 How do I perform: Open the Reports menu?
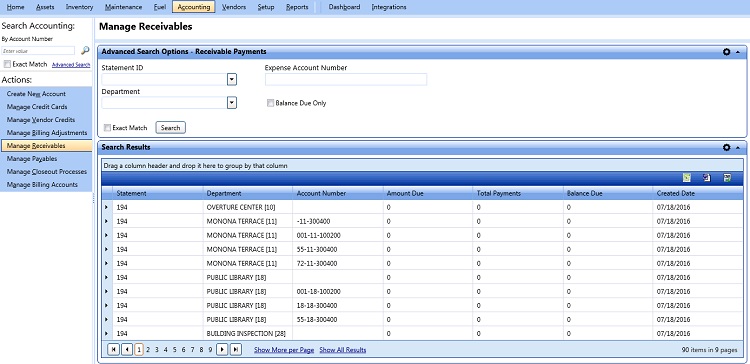[297, 7]
